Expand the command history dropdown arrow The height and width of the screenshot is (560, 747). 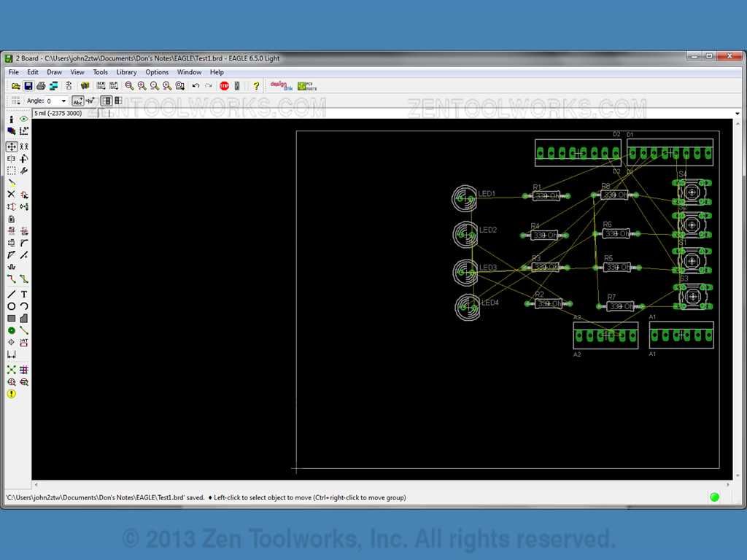click(738, 113)
